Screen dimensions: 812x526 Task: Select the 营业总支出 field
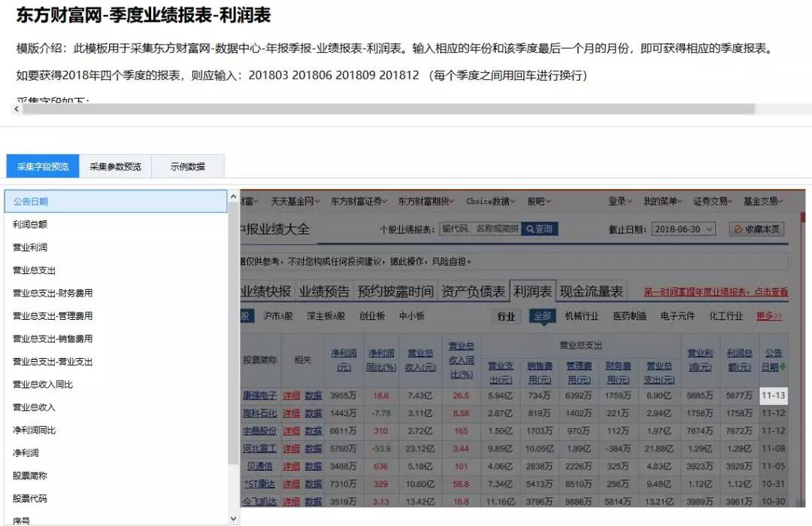point(116,270)
